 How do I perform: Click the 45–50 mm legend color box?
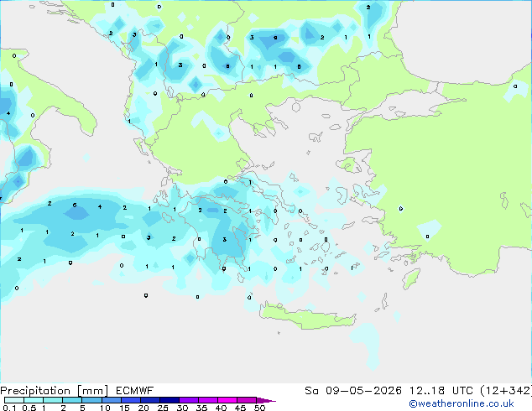tap(247, 400)
